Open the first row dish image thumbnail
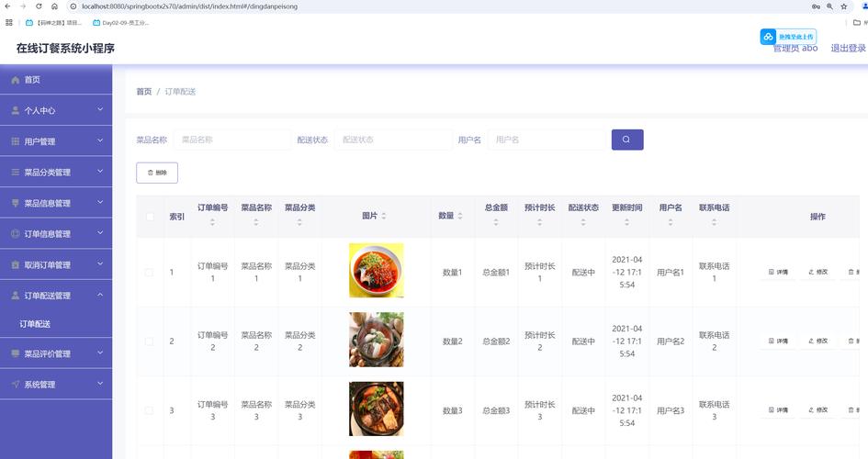The image size is (868, 459). [x=376, y=270]
